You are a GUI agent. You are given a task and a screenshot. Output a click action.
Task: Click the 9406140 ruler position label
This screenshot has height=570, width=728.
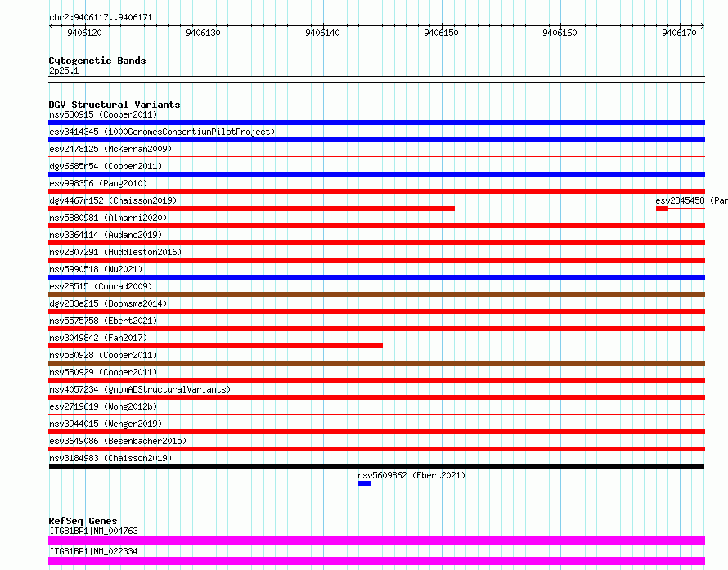[x=322, y=33]
